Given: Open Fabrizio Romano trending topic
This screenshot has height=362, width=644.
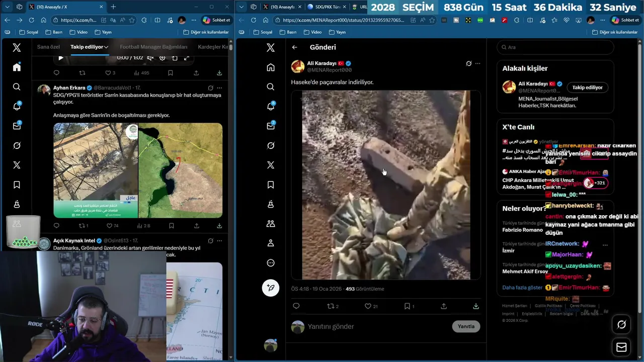Looking at the screenshot, I should click(x=522, y=230).
